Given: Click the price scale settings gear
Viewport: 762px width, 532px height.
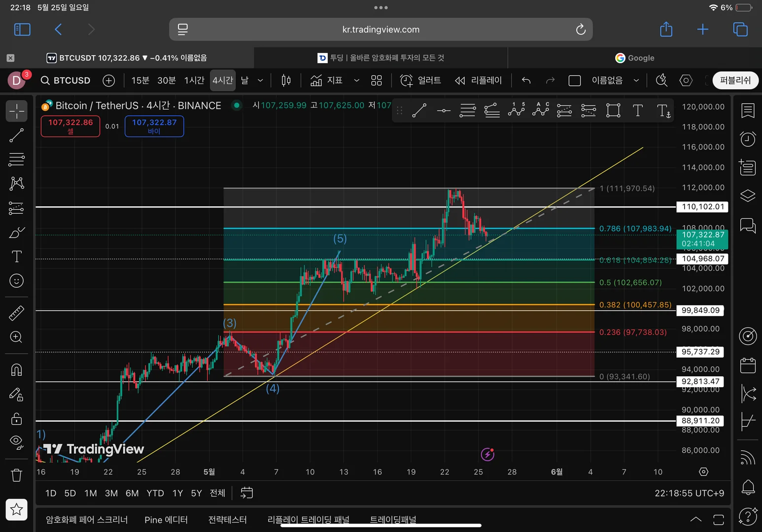Looking at the screenshot, I should 704,472.
